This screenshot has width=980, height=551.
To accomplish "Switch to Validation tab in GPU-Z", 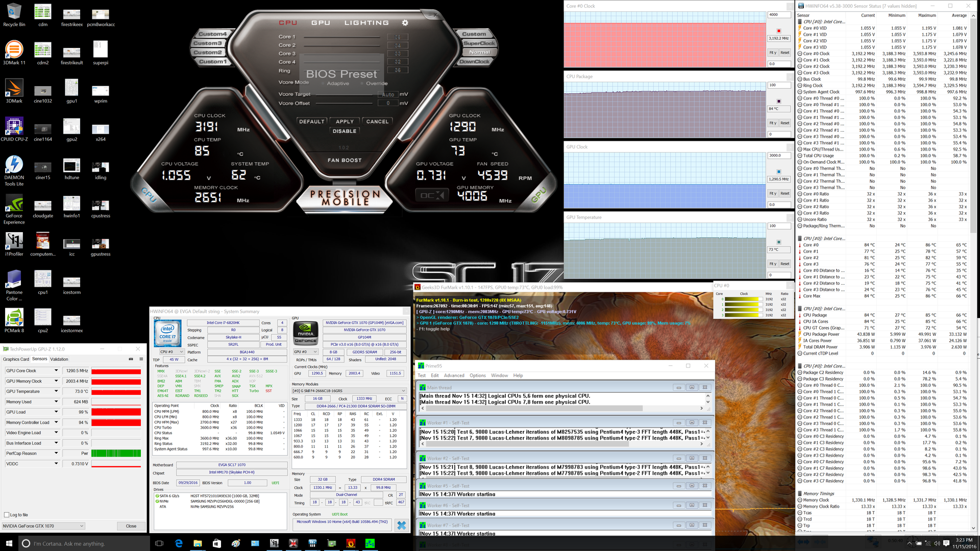I will [59, 359].
